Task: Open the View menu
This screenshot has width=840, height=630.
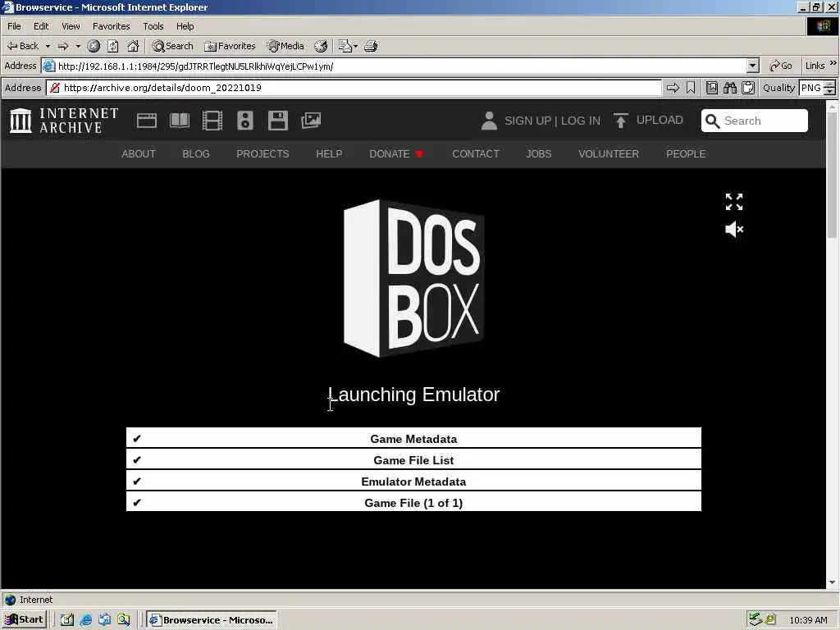Action: (x=71, y=26)
